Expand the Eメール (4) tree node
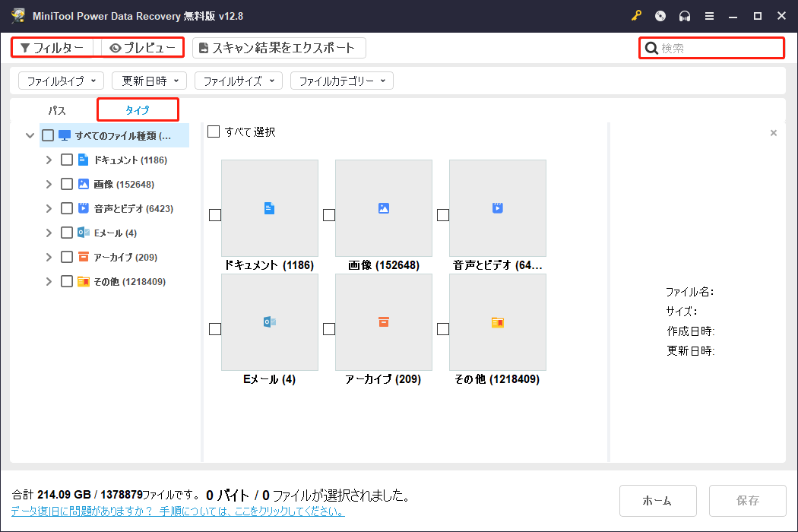 click(49, 233)
